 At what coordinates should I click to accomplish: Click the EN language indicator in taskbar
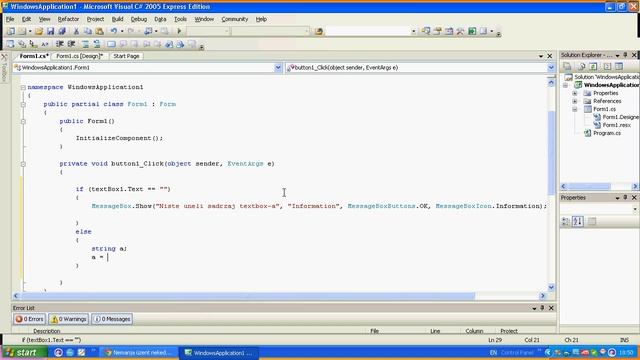[x=493, y=353]
